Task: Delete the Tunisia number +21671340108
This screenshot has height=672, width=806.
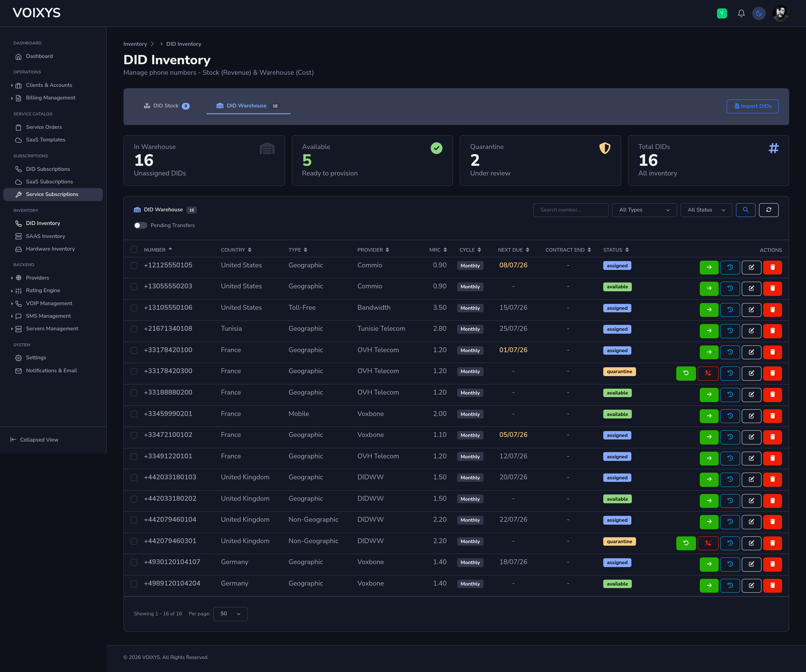Action: point(772,331)
